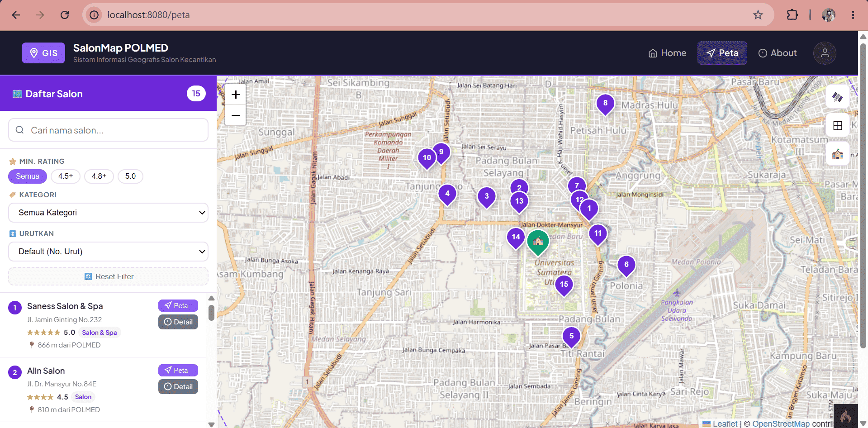The width and height of the screenshot is (868, 428).
Task: Open the About nav item
Action: [778, 53]
